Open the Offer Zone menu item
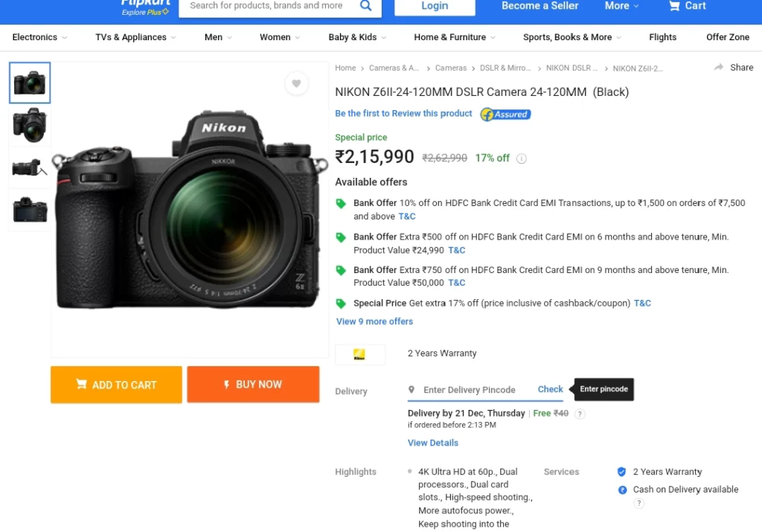This screenshot has width=762, height=532. 728,37
